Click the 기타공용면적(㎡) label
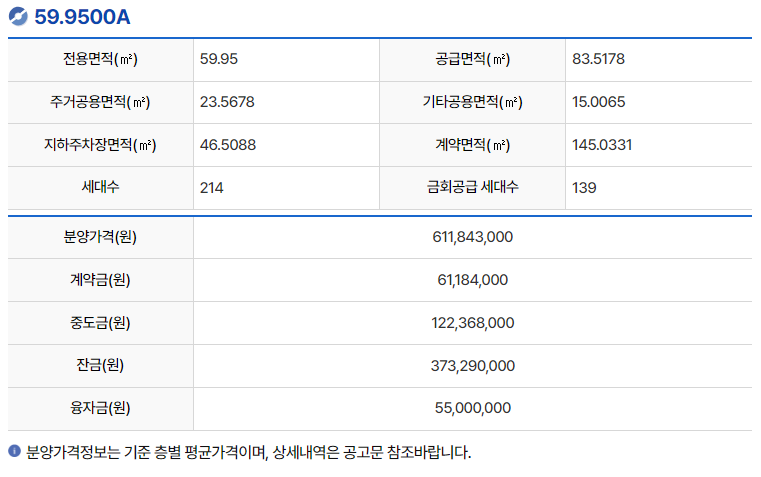The image size is (761, 477). pos(472,102)
